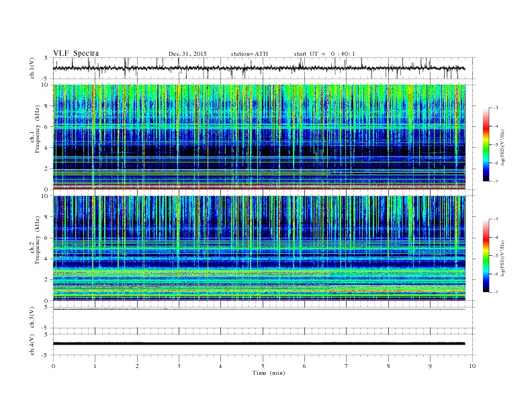Click inside the ch.2 frequency spectrogram
Image resolution: width=532 pixels, height=411 pixels.
pos(259,248)
